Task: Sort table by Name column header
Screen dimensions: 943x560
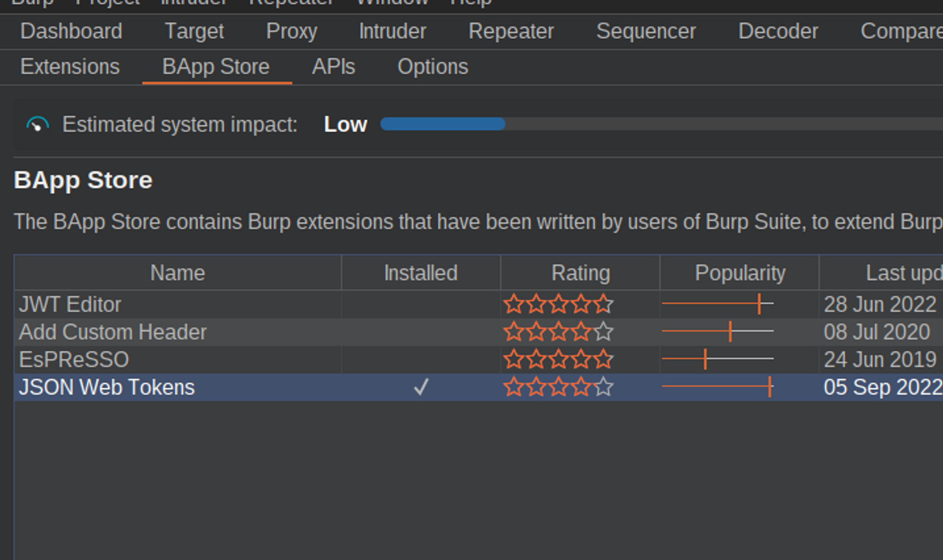Action: click(177, 273)
